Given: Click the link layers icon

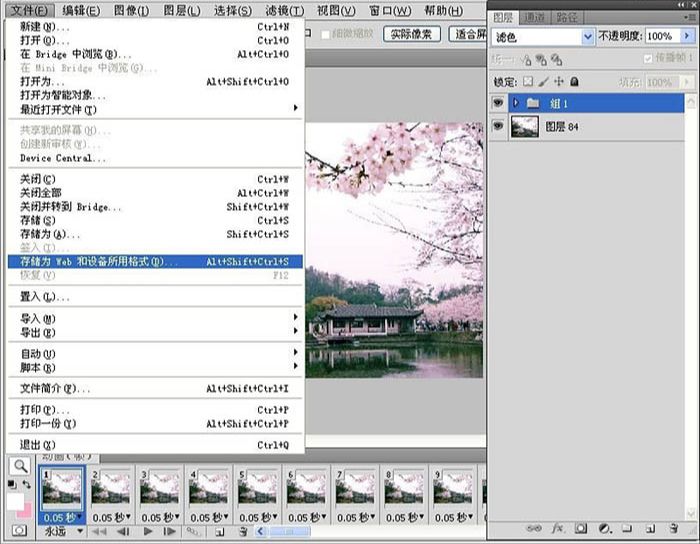Looking at the screenshot, I should (x=534, y=528).
